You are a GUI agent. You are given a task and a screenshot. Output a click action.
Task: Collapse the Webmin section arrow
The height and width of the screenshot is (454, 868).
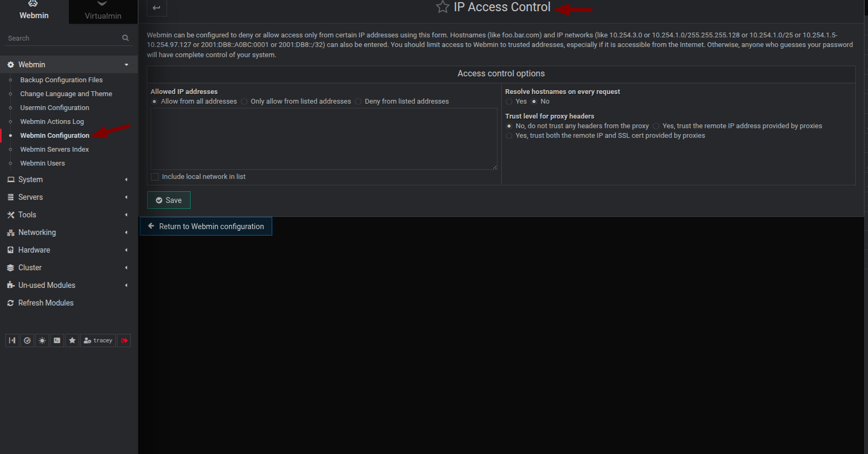[127, 65]
